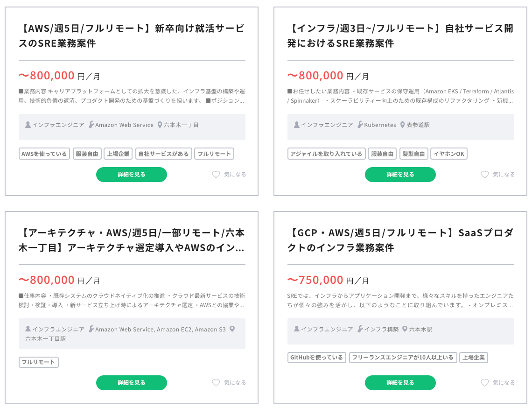This screenshot has width=532, height=408.
Task: Open 詳細を見る for 新卒向け就活サービス job
Action: coord(132,175)
